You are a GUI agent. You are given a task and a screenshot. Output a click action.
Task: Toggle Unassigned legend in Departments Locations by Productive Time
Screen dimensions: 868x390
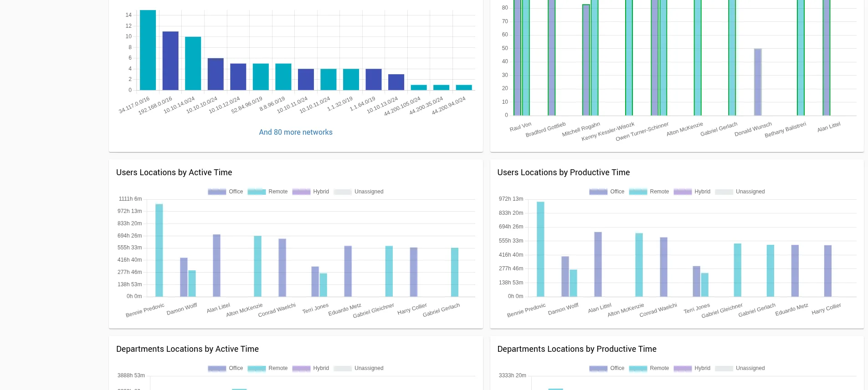tap(740, 368)
